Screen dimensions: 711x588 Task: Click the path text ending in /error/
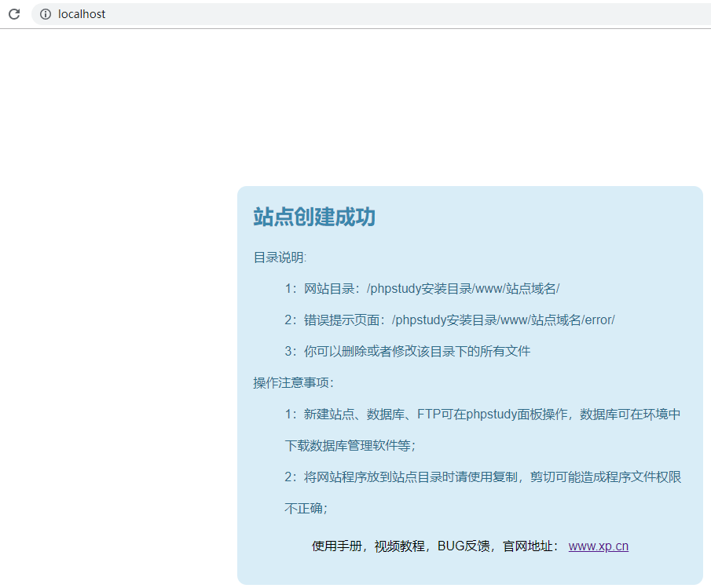503,320
